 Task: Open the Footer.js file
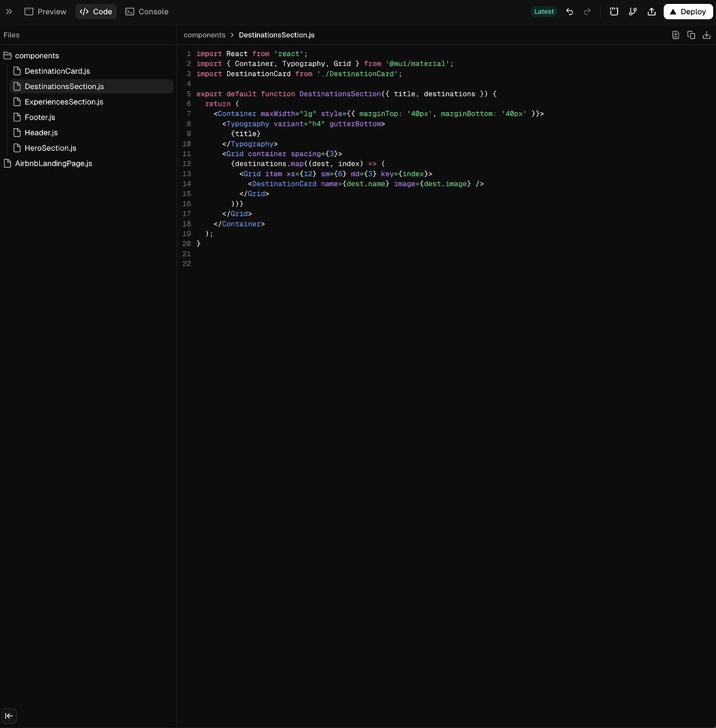pyautogui.click(x=40, y=117)
